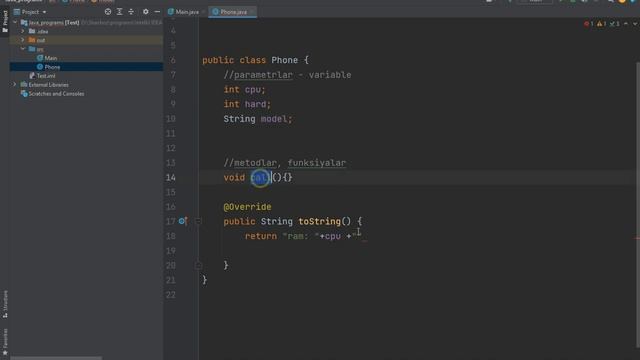Click the Select Opened File target icon
This screenshot has height=360, width=640.
(x=108, y=12)
